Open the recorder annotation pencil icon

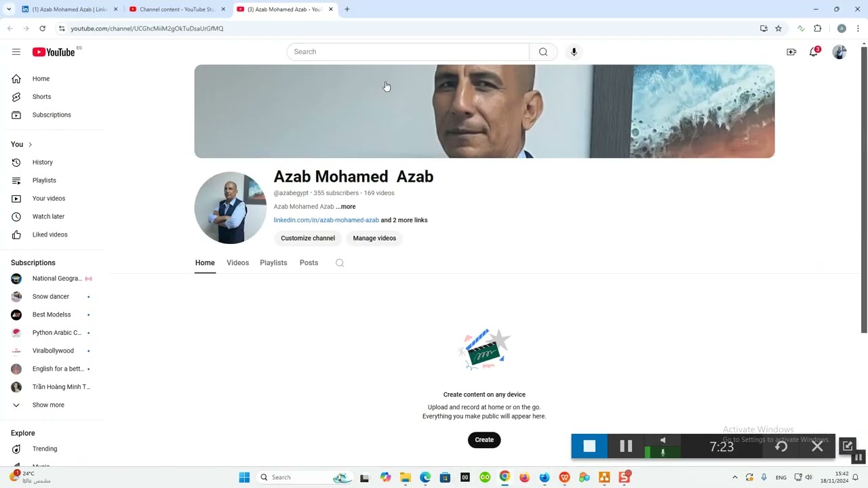click(848, 445)
